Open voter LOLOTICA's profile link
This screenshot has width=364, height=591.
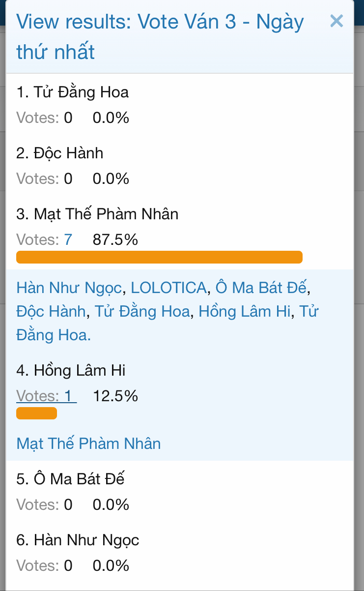click(x=168, y=288)
